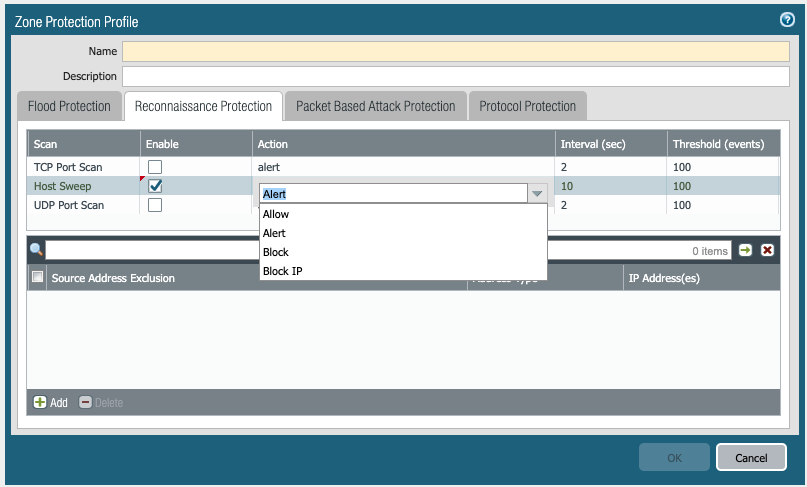807x487 pixels.
Task: Click the Interval (sec) column header
Action: pyautogui.click(x=611, y=144)
